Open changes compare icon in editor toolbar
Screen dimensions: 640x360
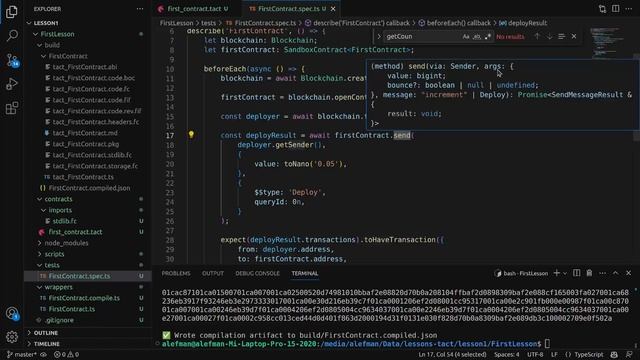point(602,9)
